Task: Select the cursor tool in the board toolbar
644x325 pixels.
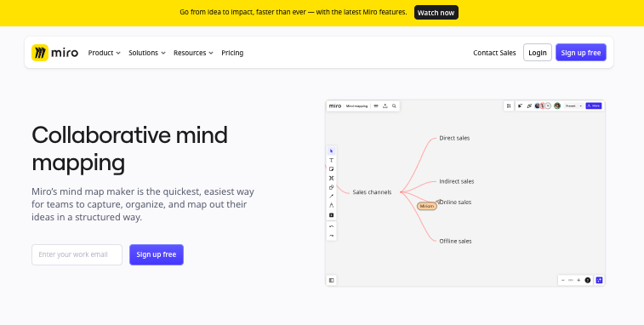Action: tap(332, 151)
